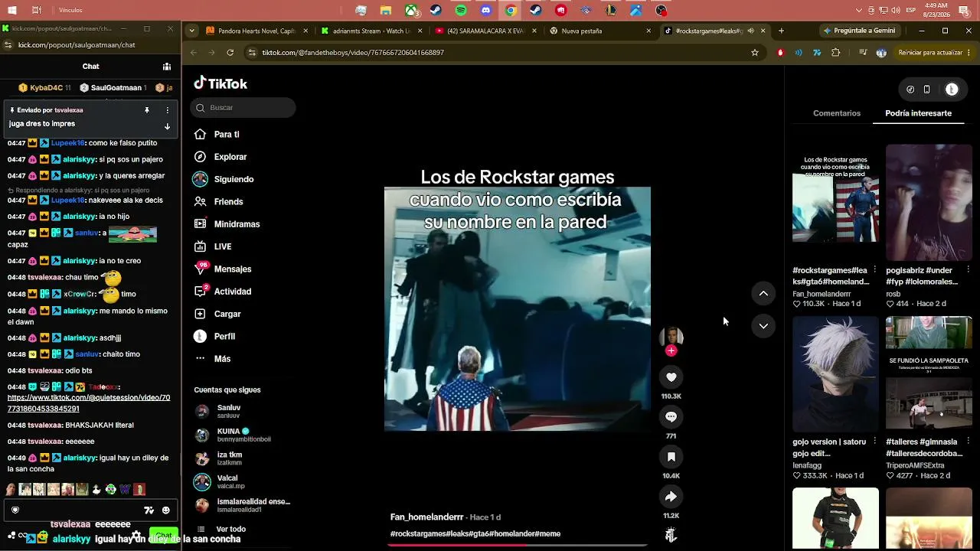Screen dimensions: 980x551
Task: Click the TikTok Buscar search field
Action: click(x=243, y=108)
